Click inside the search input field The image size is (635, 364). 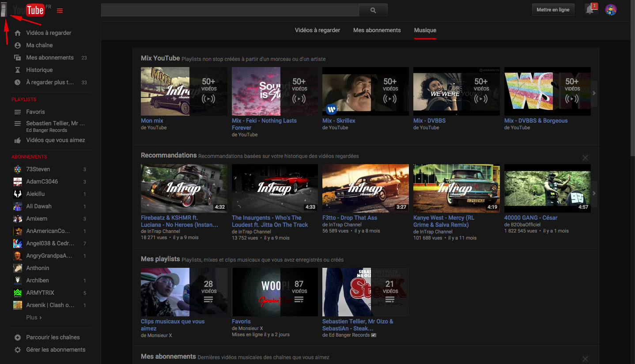[230, 10]
